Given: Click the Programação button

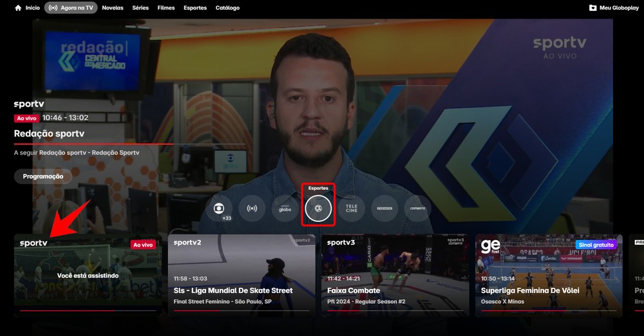Looking at the screenshot, I should pos(43,176).
